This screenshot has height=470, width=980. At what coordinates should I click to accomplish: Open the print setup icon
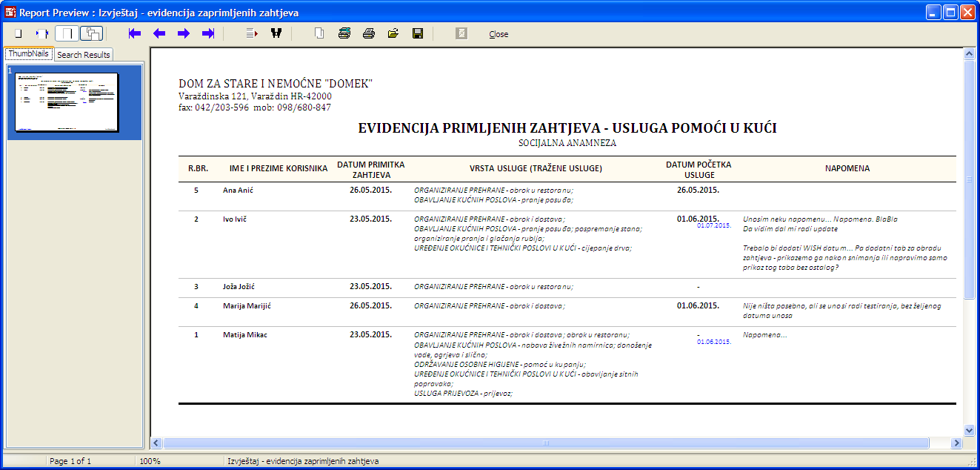[x=344, y=33]
